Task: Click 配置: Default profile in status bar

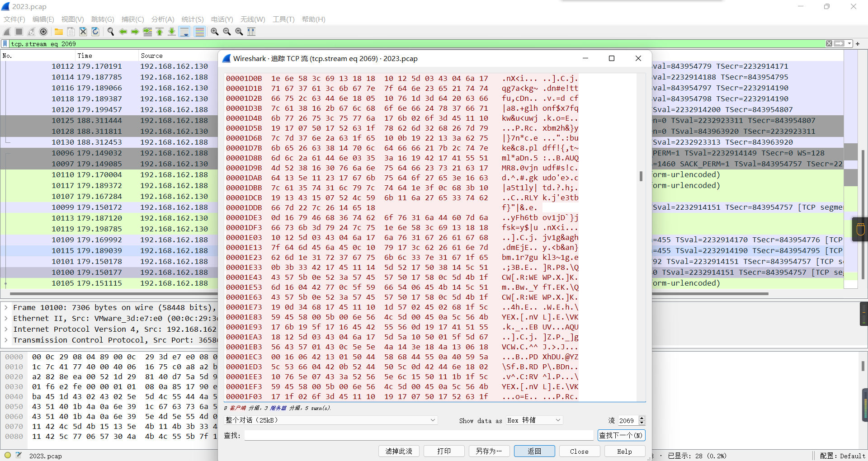Action: click(842, 456)
